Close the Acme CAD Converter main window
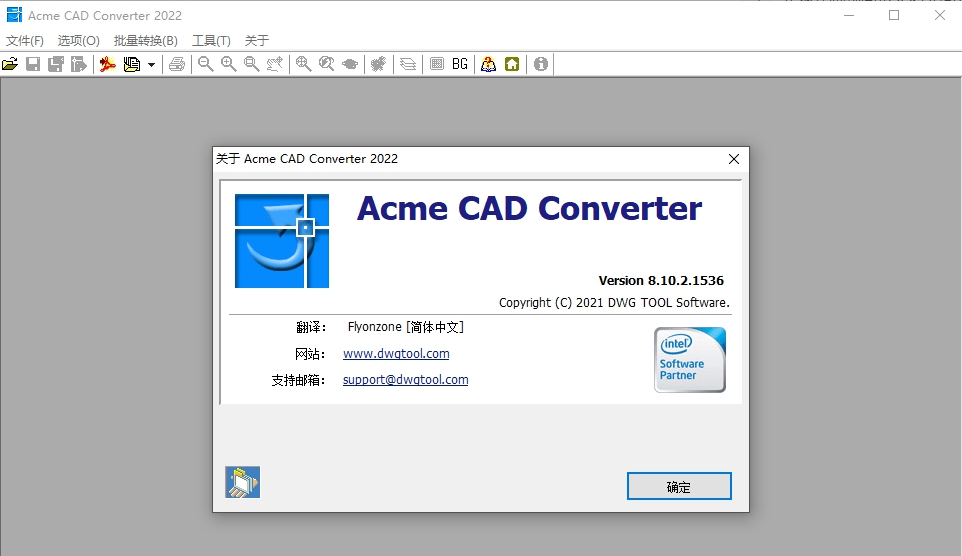The image size is (962, 556). coord(939,15)
